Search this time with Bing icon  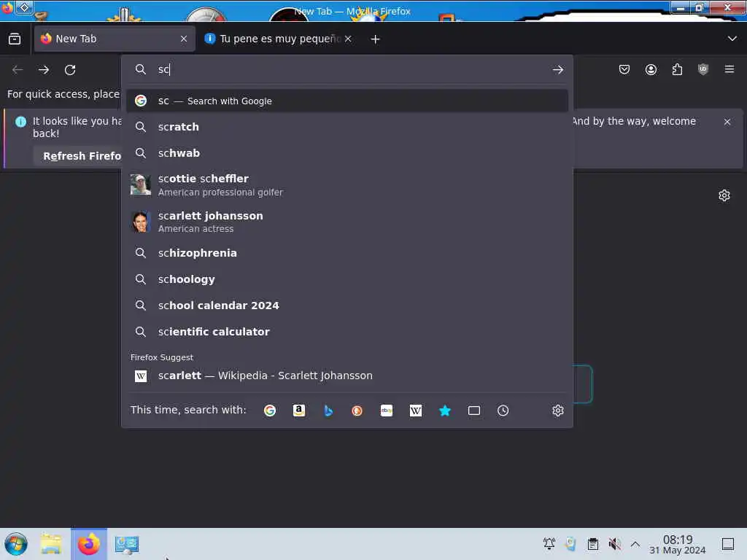(x=328, y=411)
